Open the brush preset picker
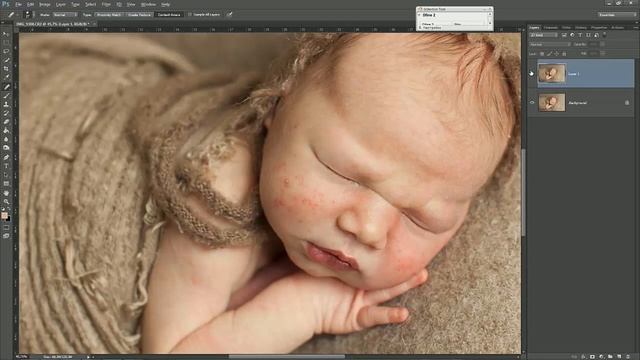Viewport: 640px width, 360px height. click(28, 15)
